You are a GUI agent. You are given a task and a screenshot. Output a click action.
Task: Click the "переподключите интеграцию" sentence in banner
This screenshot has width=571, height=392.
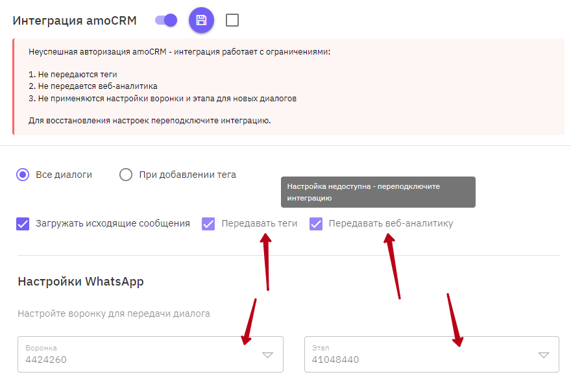coord(150,121)
